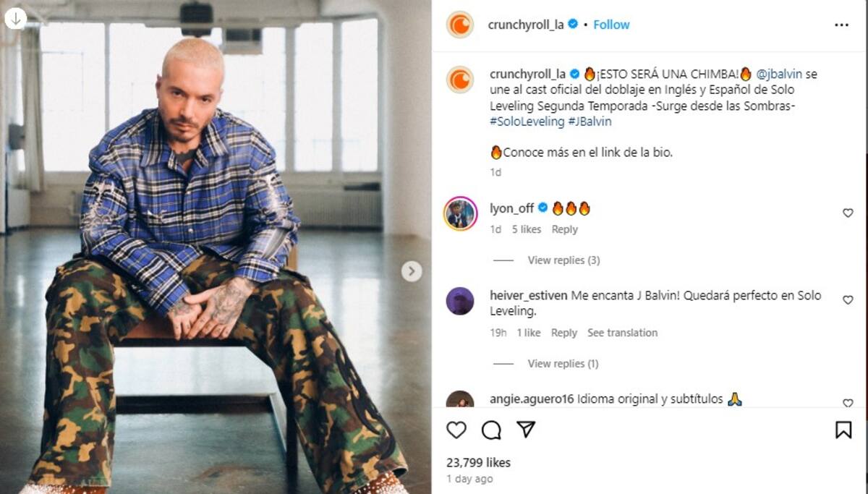The height and width of the screenshot is (494, 868).
Task: View the 23,799 likes list
Action: pos(478,463)
